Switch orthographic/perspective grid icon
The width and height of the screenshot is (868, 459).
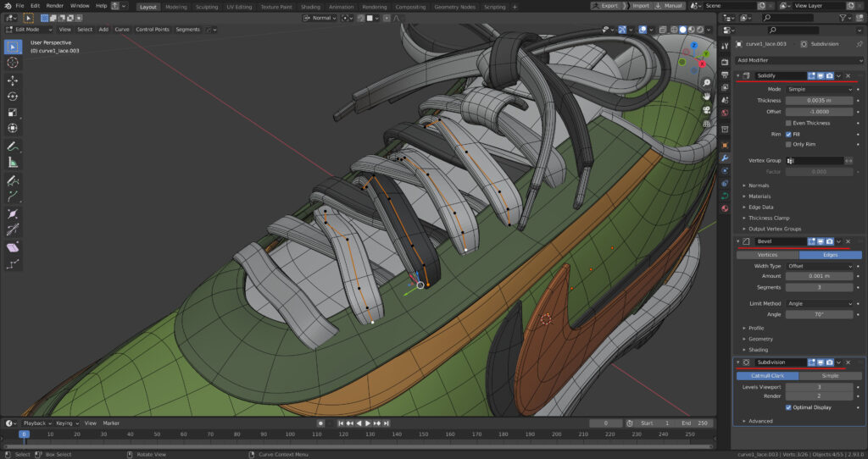(x=706, y=124)
